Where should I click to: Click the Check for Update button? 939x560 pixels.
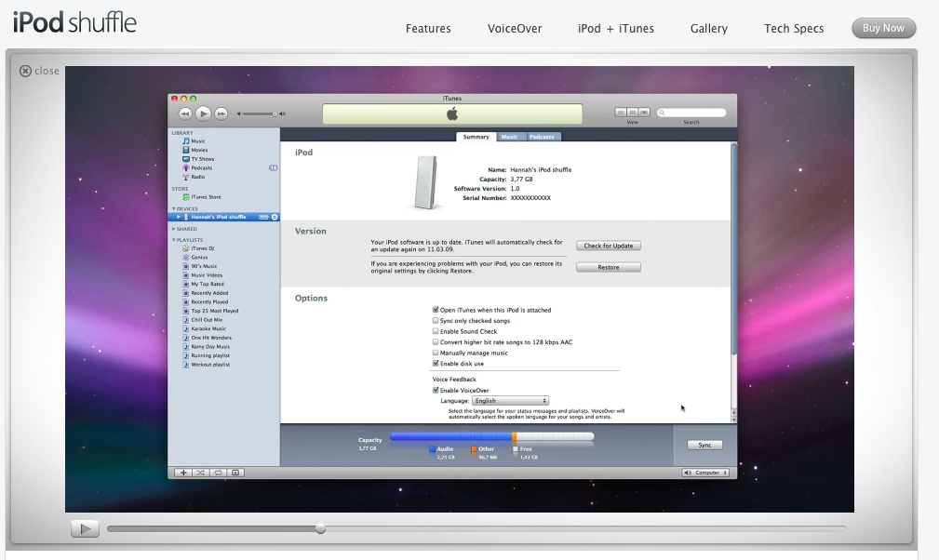click(x=609, y=246)
